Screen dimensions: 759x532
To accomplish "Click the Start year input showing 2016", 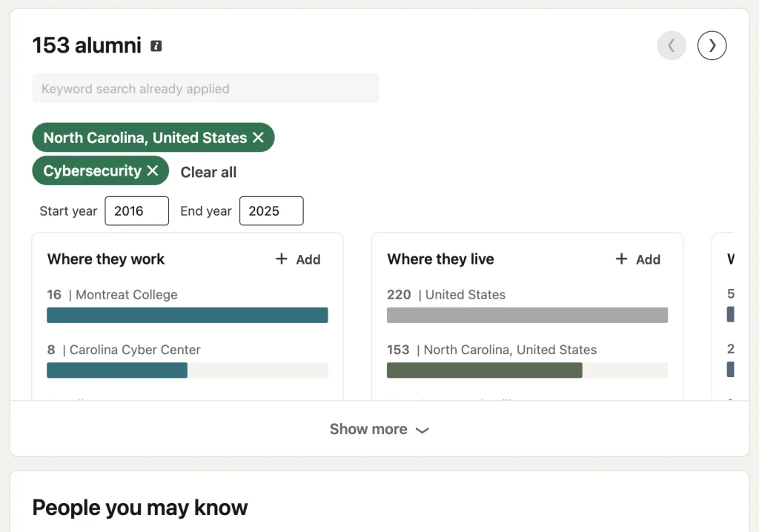I will (x=136, y=210).
